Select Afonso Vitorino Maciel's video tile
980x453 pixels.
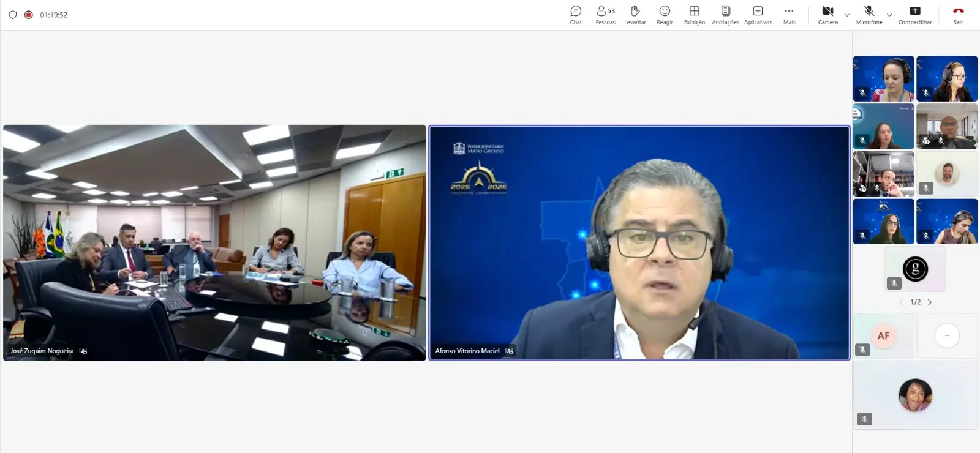pyautogui.click(x=639, y=243)
